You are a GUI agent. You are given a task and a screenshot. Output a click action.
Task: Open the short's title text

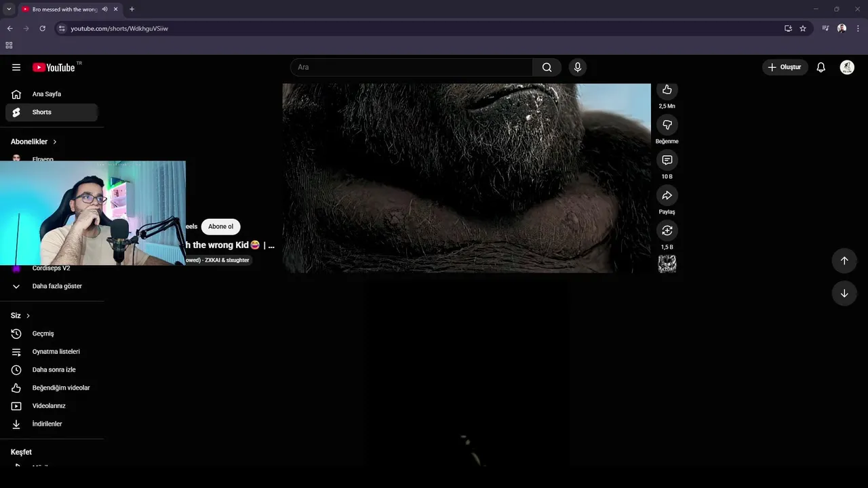pyautogui.click(x=230, y=245)
